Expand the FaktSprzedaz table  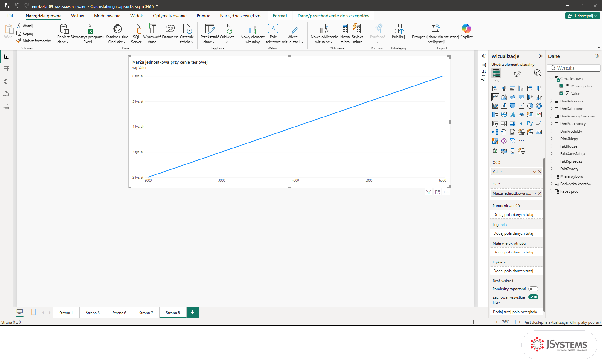[552, 161]
